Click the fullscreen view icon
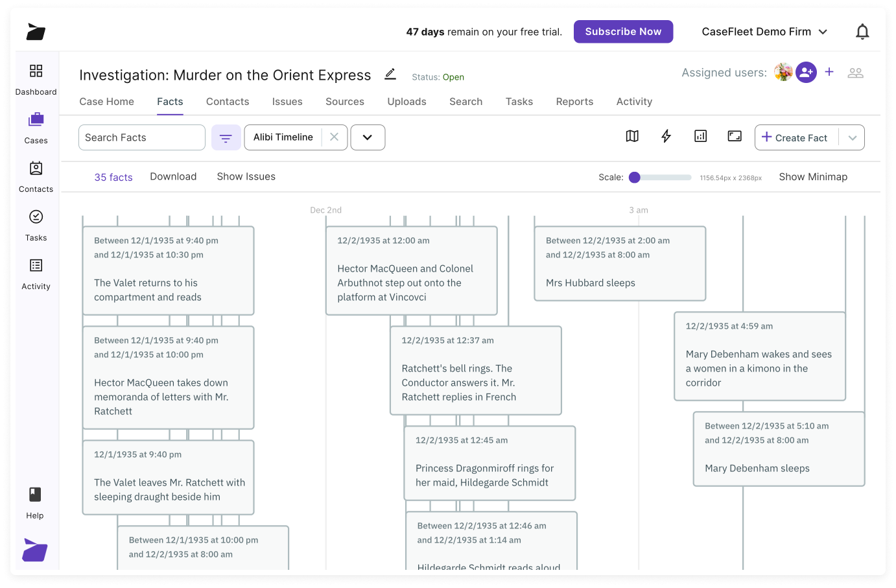The height and width of the screenshot is (588, 896). [x=735, y=136]
